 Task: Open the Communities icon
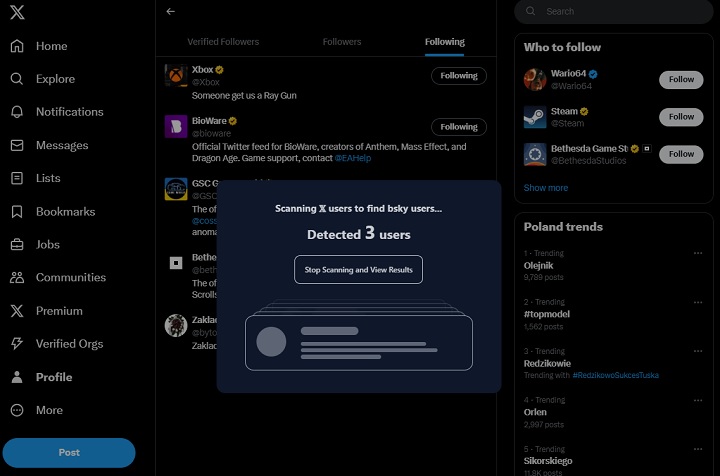point(17,277)
